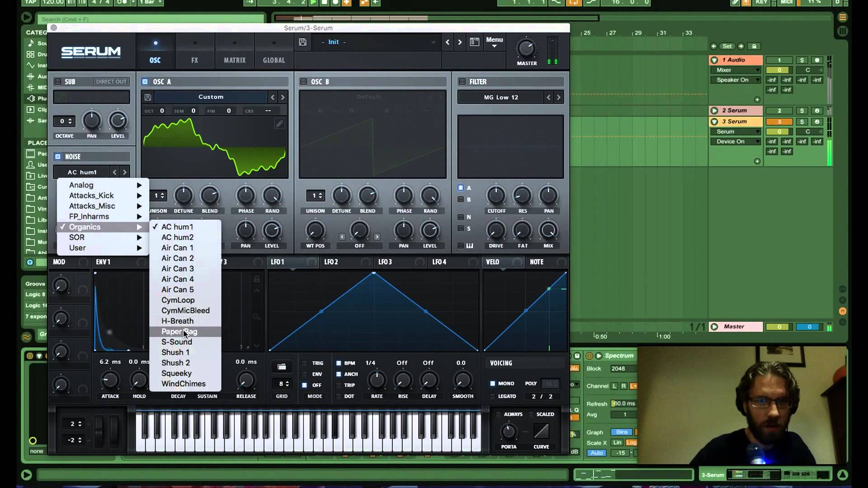Toggle filter routing for oscillator B
Screen dimensions: 868x488
[x=461, y=199]
